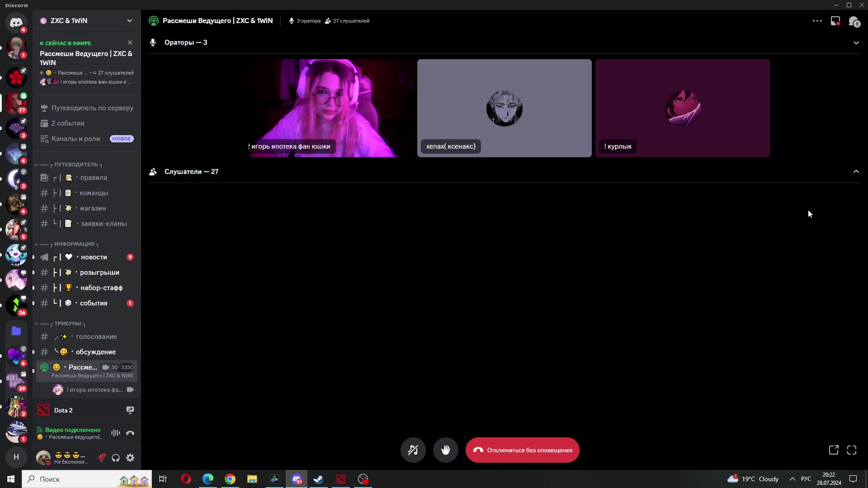Click own user avatar status panel
Image resolution: width=868 pixels, height=488 pixels.
click(x=63, y=458)
